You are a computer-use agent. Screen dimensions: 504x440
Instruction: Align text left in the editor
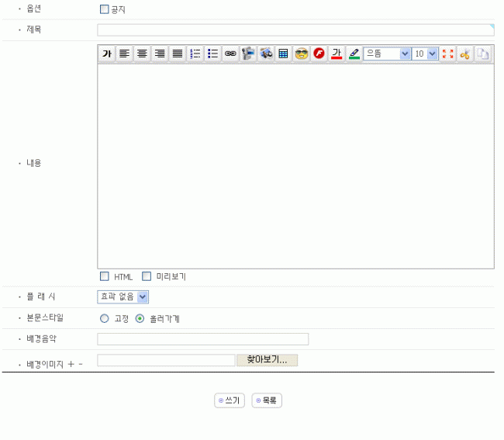(124, 54)
